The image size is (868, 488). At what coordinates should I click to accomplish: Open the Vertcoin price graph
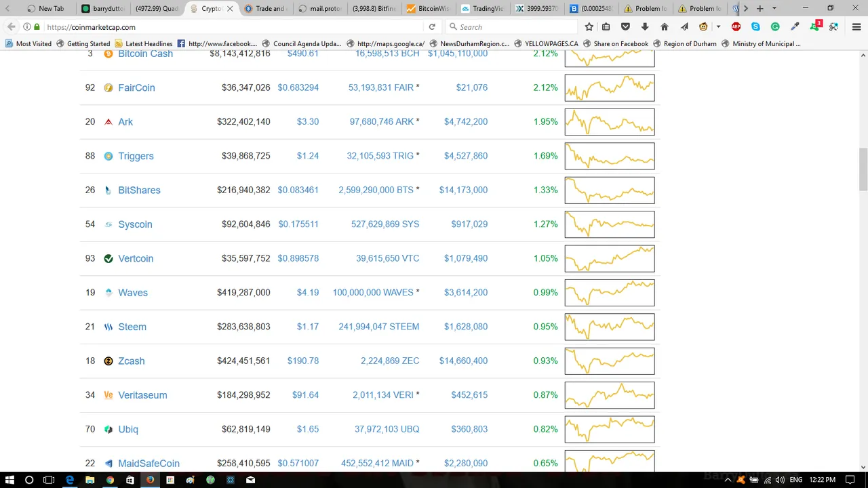tap(610, 258)
